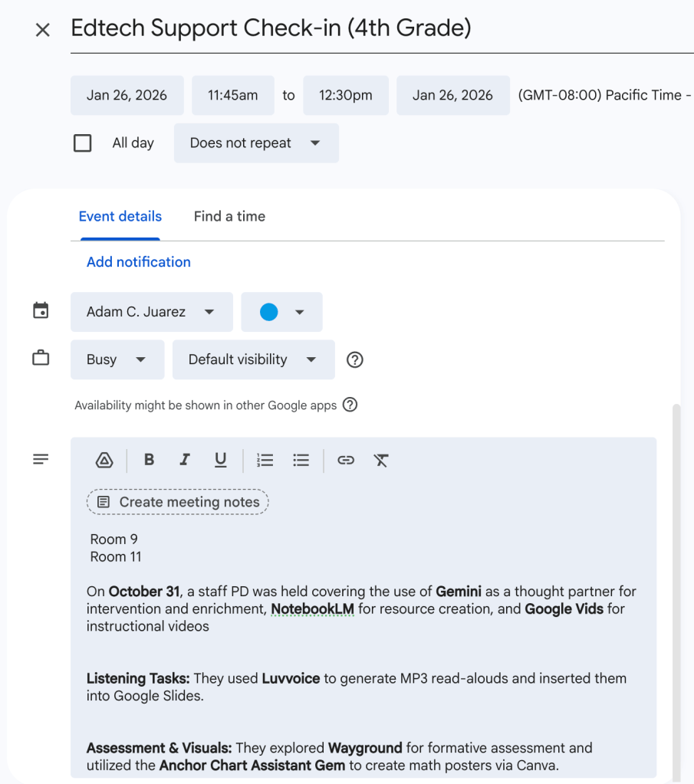
Task: Apply underline formatting
Action: 221,460
